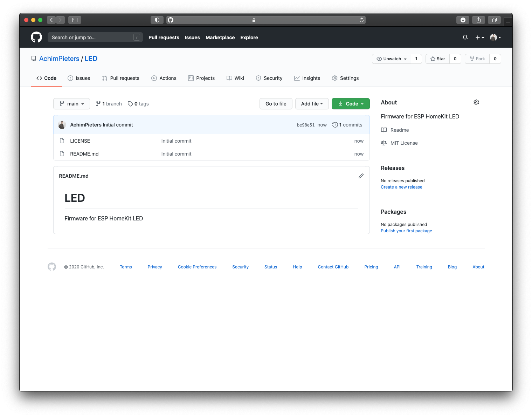This screenshot has height=417, width=532.
Task: Open Marketplace in top navigation
Action: click(x=220, y=37)
